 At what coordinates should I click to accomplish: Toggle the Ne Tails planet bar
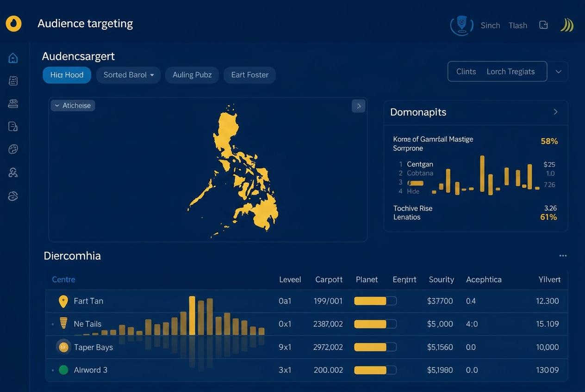[x=375, y=324]
